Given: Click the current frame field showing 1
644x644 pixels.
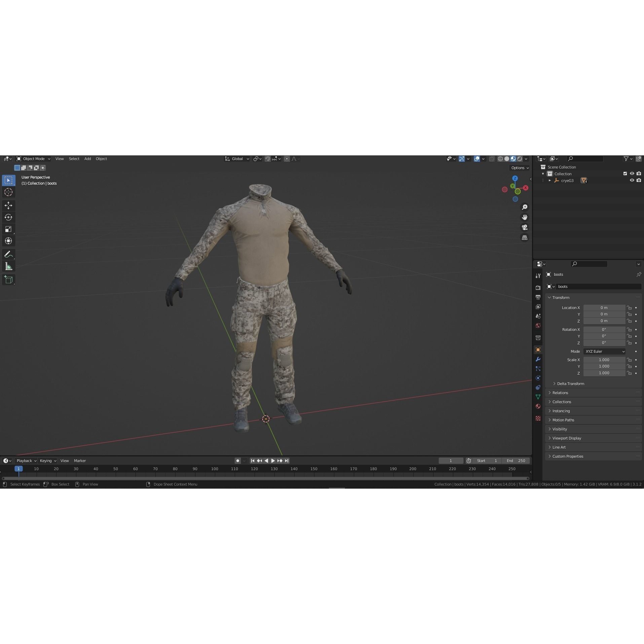Looking at the screenshot, I should coord(451,460).
